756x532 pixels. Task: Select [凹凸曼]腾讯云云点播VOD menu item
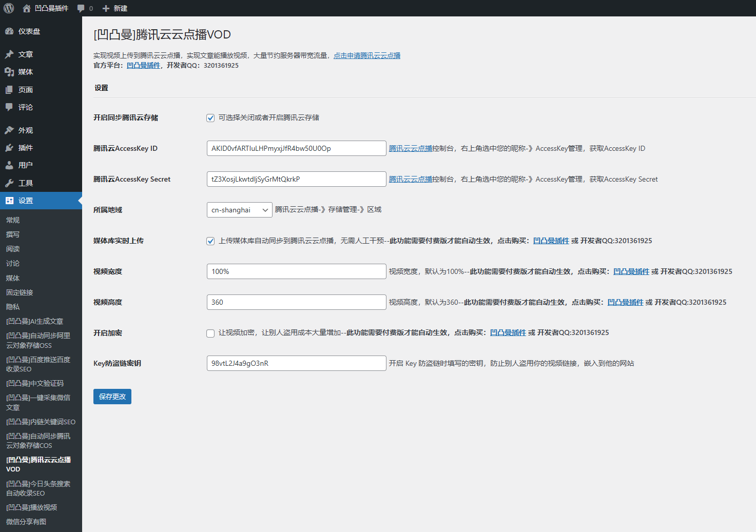pos(38,464)
